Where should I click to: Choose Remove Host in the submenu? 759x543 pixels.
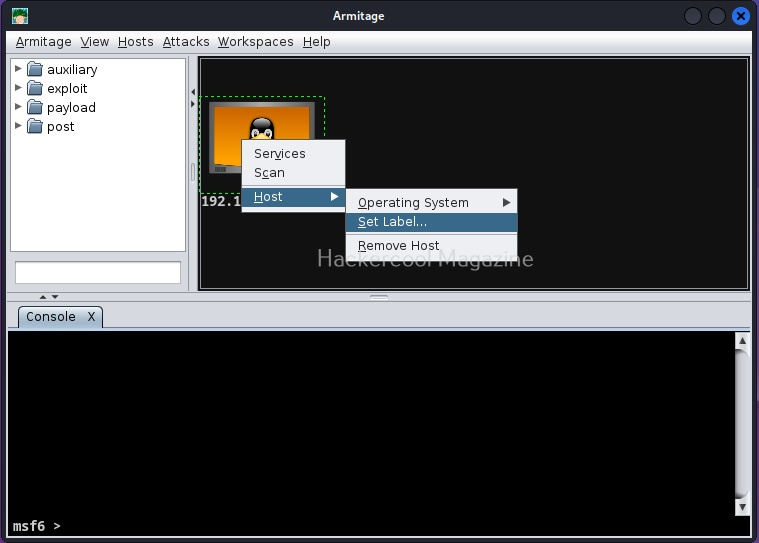coord(431,246)
